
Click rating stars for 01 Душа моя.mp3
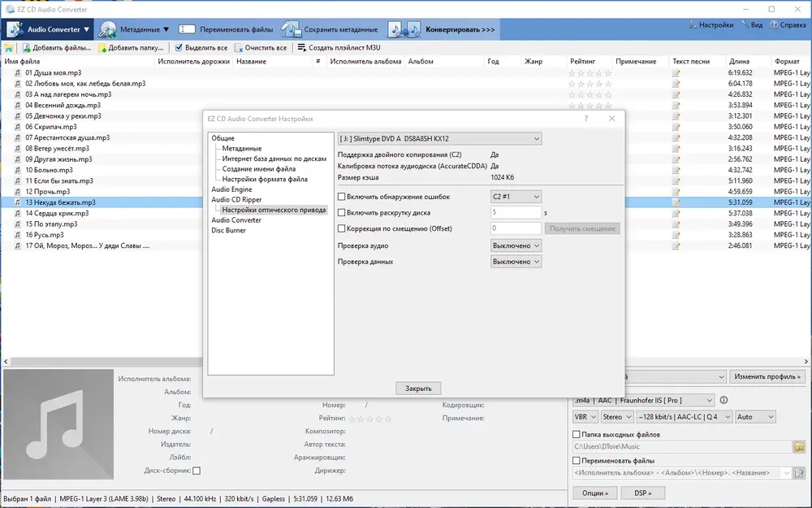(x=590, y=74)
